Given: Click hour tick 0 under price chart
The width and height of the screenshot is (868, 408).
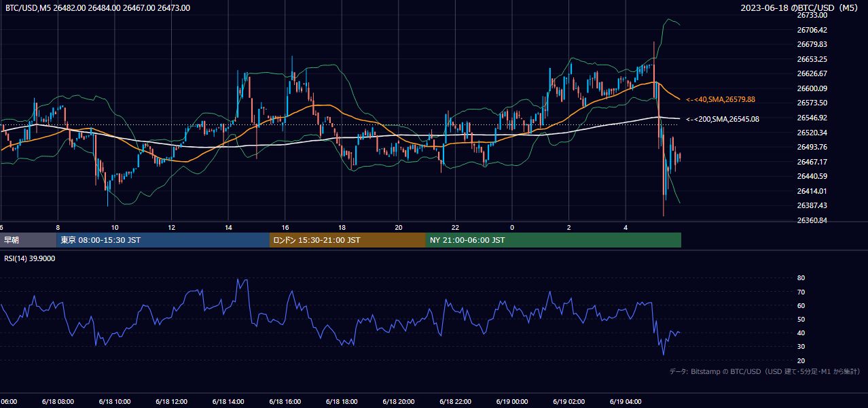Looking at the screenshot, I should [x=512, y=228].
